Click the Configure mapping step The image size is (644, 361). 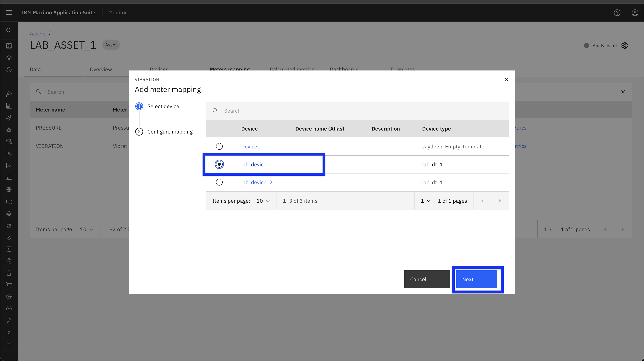click(x=164, y=132)
